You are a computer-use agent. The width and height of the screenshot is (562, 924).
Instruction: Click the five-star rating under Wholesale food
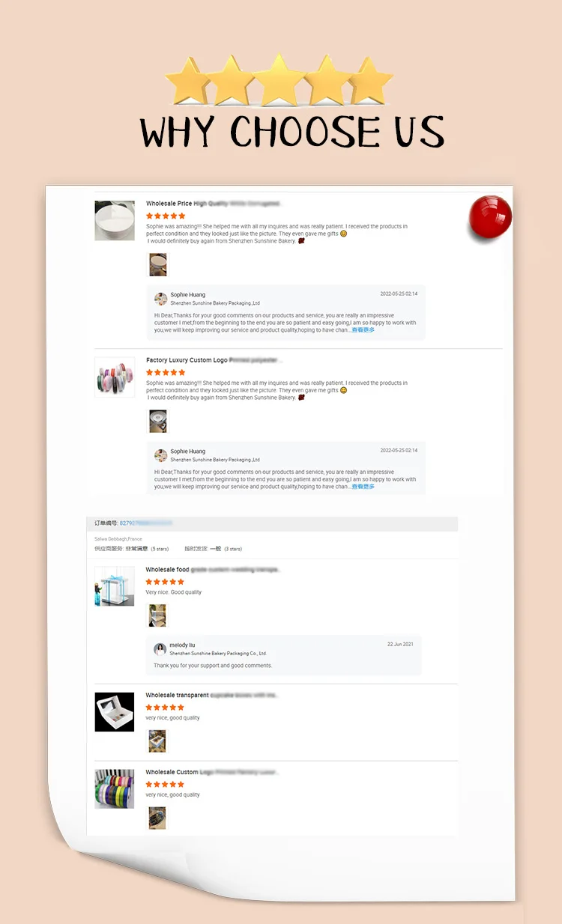165,582
